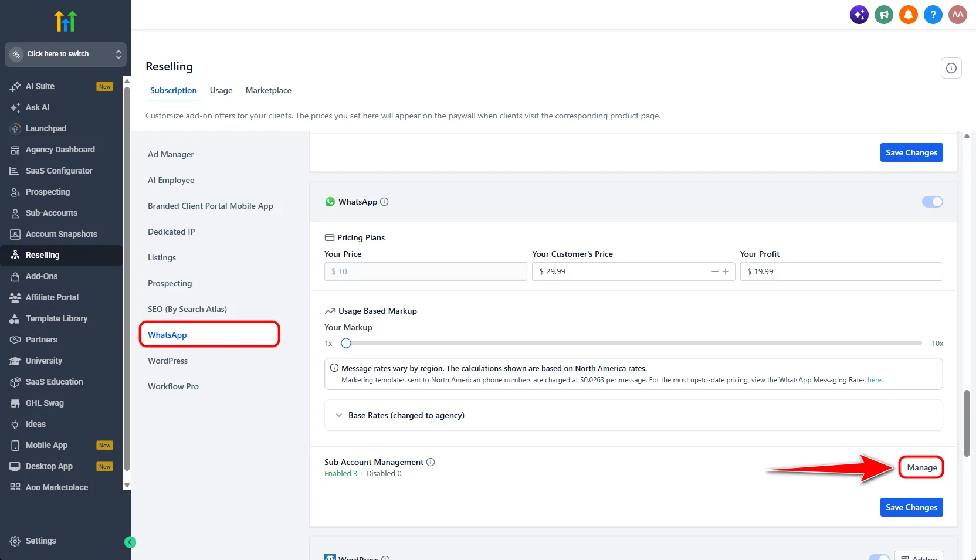Open the Click here to switch account dropdown
Image resolution: width=976 pixels, height=560 pixels.
tap(66, 54)
